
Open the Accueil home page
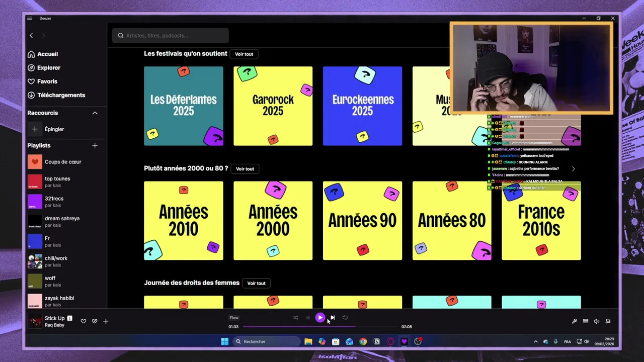[43, 54]
